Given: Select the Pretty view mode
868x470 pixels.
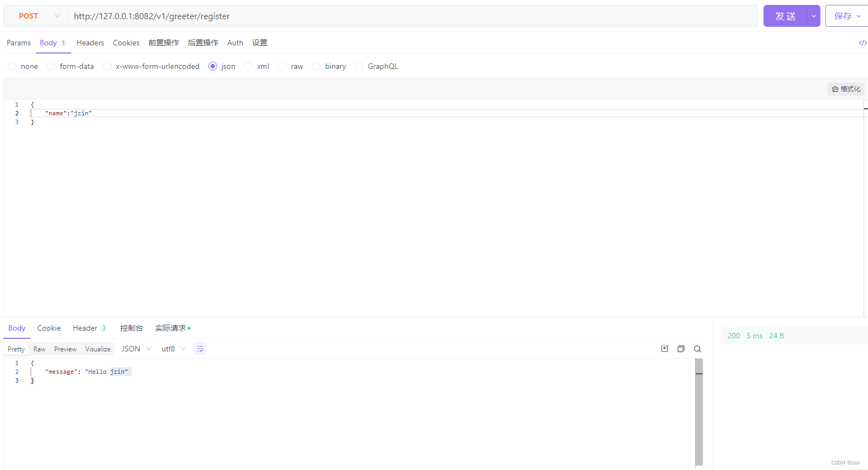Looking at the screenshot, I should pos(16,349).
